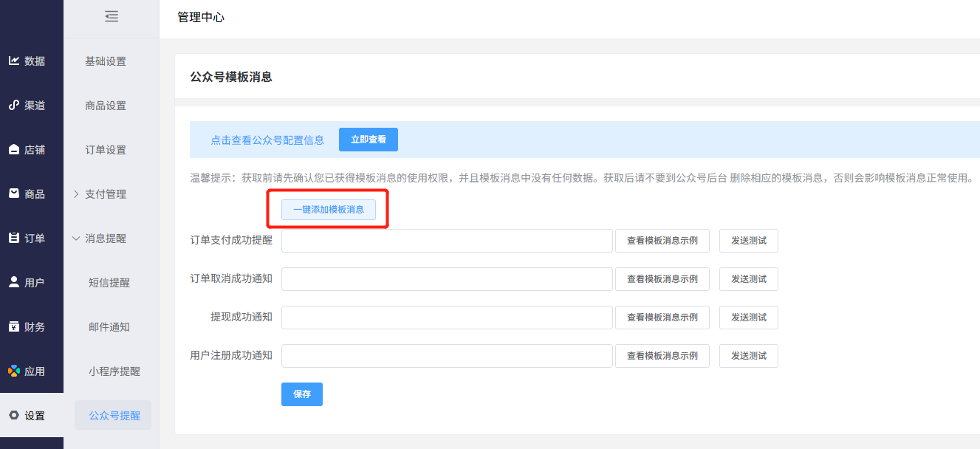Click the 立即查看 button
The image size is (980, 449).
[369, 140]
